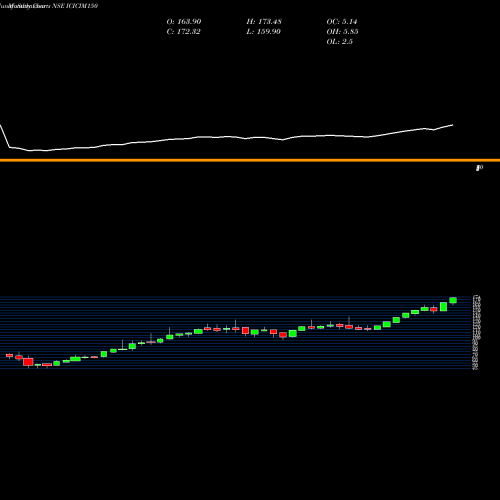Screen dimensions: 500x500
Task: Click the 'L: 159.90' low price value
Action: pyautogui.click(x=263, y=32)
